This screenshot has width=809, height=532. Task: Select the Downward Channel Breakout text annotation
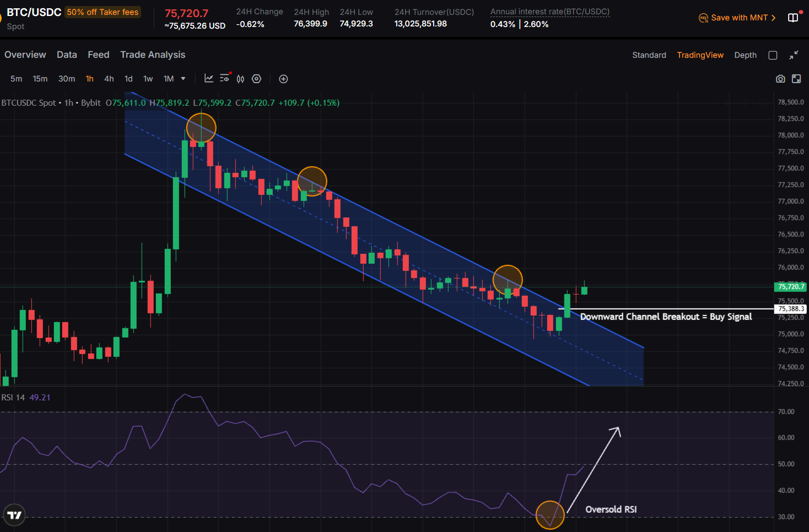pos(666,317)
